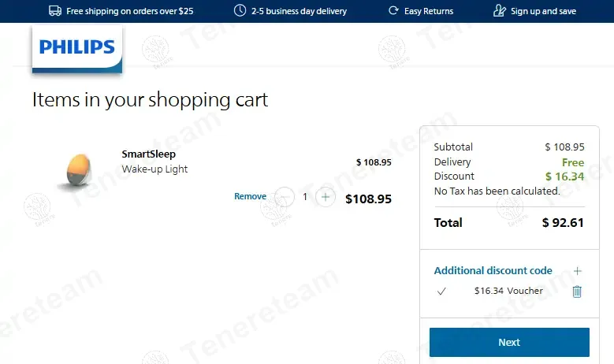Remove SmartSleep from the cart
The width and height of the screenshot is (614, 364).
250,197
